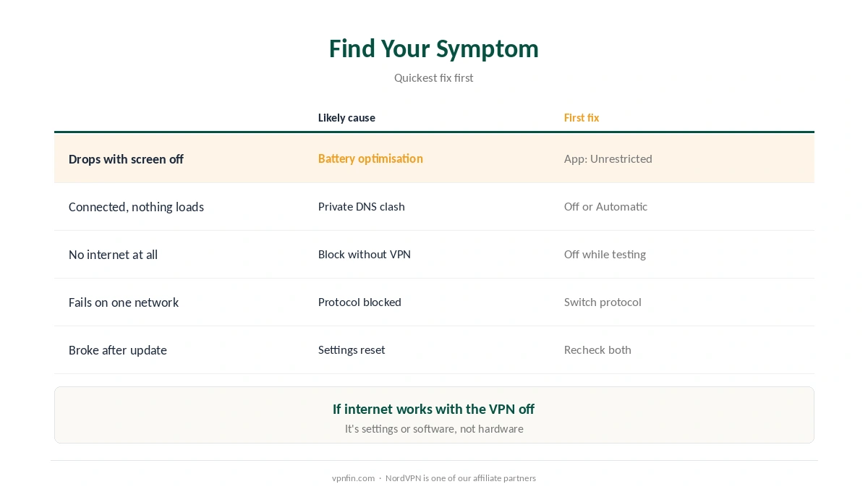Image resolution: width=868 pixels, height=492 pixels.
Task: Click the 'Off or Automatic' fix
Action: click(605, 206)
